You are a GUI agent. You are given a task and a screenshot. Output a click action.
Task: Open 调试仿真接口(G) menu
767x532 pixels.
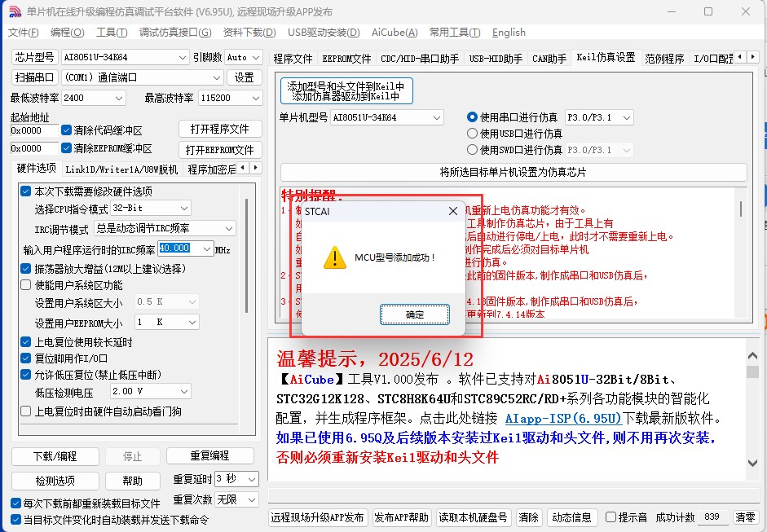[175, 33]
